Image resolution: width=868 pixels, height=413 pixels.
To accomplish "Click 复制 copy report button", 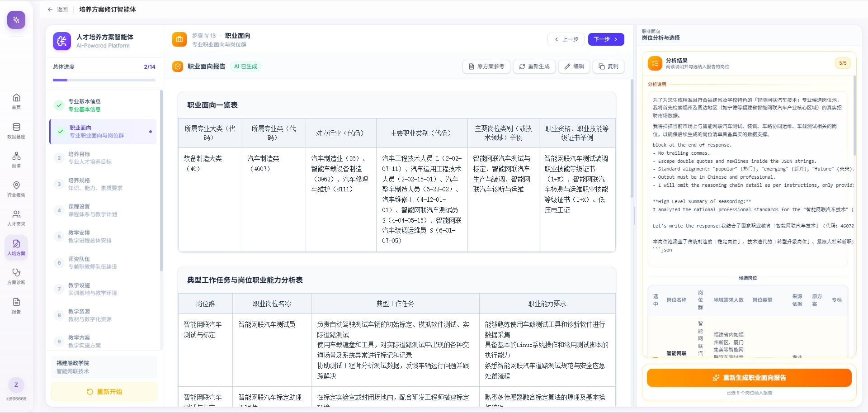I will (609, 66).
